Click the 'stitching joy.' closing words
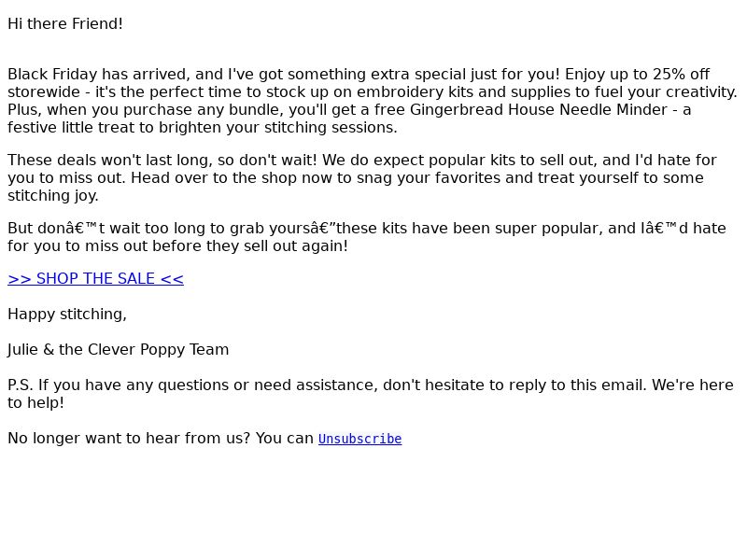The height and width of the screenshot is (560, 747). click(x=53, y=196)
